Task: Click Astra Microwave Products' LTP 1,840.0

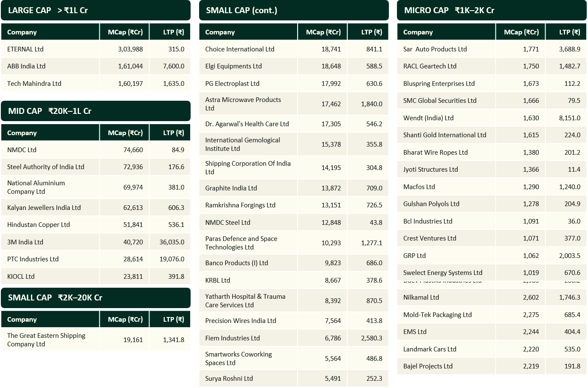Action: coord(372,104)
